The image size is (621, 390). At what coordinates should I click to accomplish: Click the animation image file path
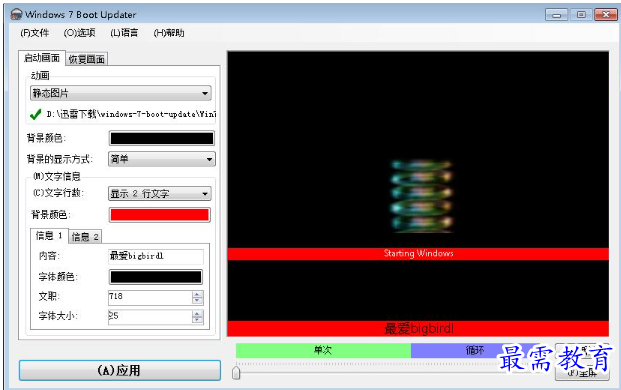[131, 114]
